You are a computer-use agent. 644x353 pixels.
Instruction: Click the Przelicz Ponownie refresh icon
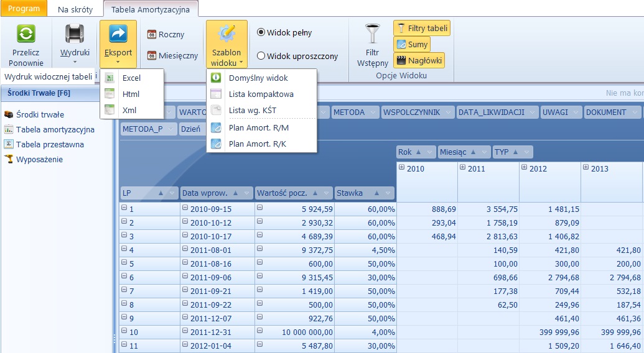coord(26,34)
